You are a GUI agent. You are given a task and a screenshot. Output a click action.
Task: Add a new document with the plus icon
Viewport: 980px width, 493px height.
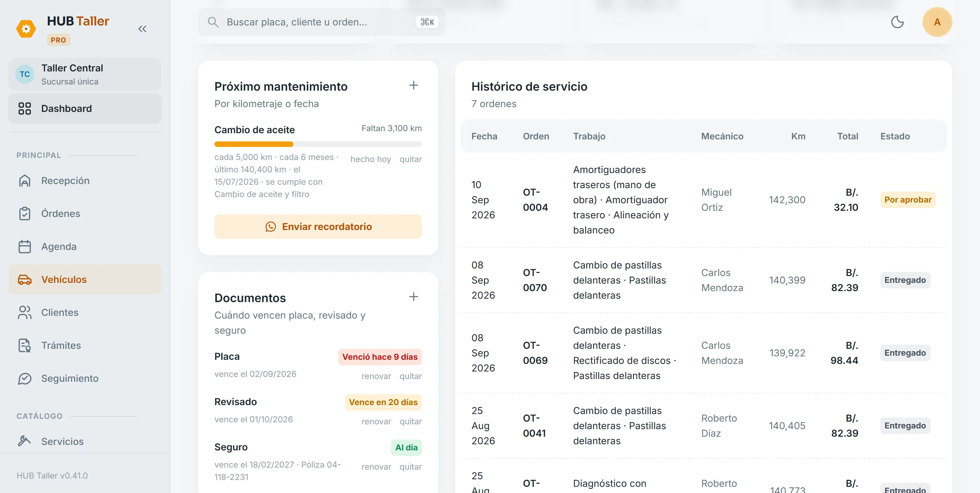click(413, 297)
